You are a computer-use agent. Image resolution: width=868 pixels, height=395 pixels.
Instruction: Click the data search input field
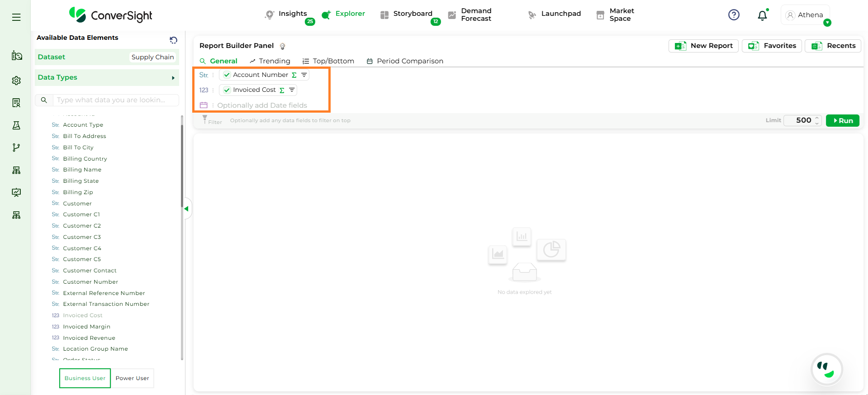(115, 100)
